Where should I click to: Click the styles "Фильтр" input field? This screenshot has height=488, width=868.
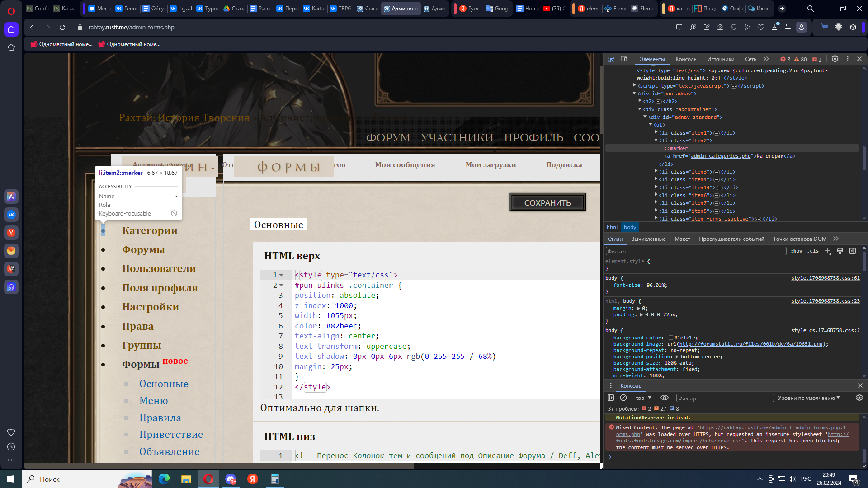click(x=696, y=251)
